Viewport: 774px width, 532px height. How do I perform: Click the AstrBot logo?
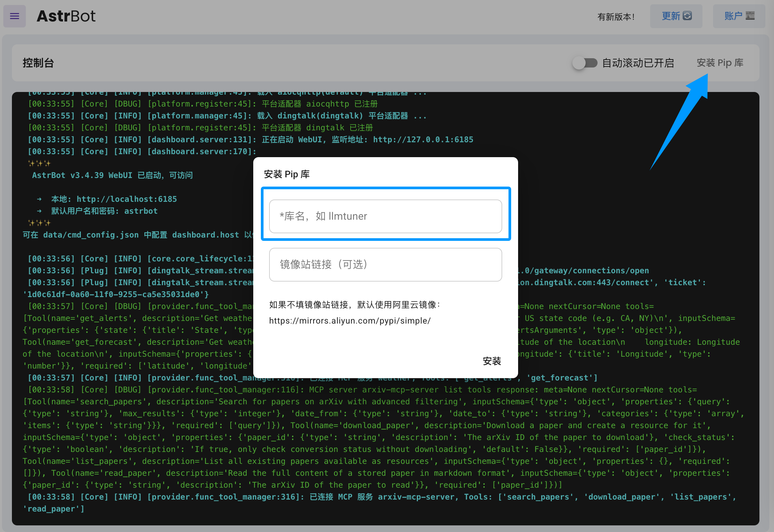[66, 16]
